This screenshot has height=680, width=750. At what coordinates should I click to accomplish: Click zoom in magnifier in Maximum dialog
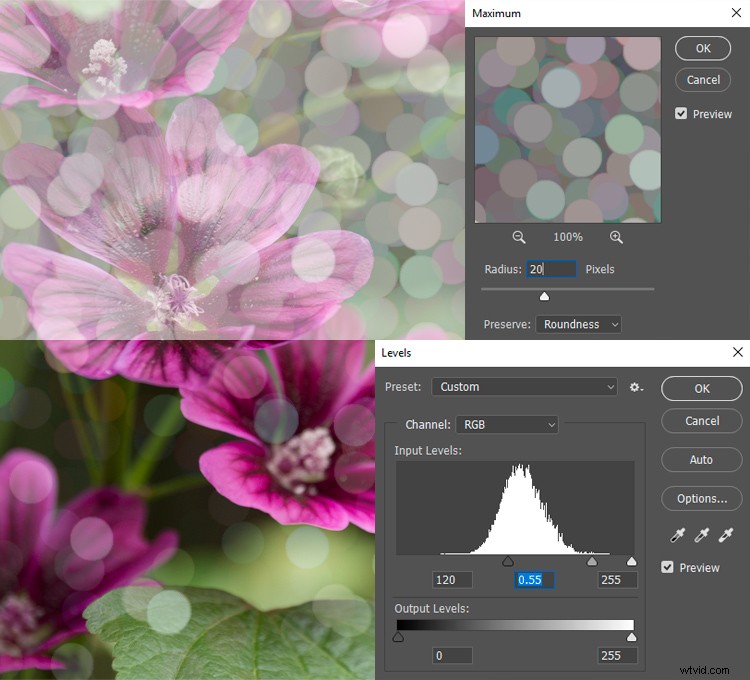click(x=616, y=237)
